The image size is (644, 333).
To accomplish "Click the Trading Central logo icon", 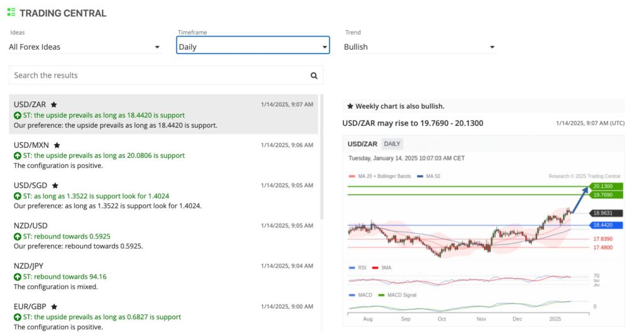I will point(11,13).
